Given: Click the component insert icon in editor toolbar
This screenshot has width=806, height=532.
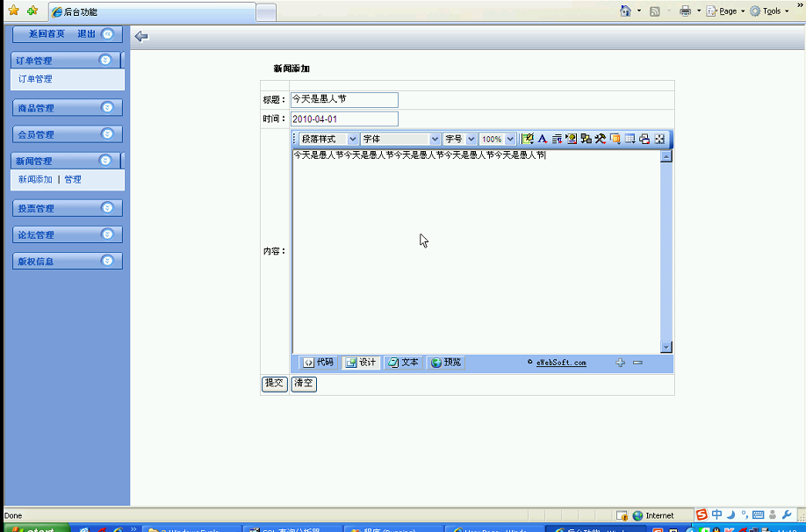Looking at the screenshot, I should 586,139.
